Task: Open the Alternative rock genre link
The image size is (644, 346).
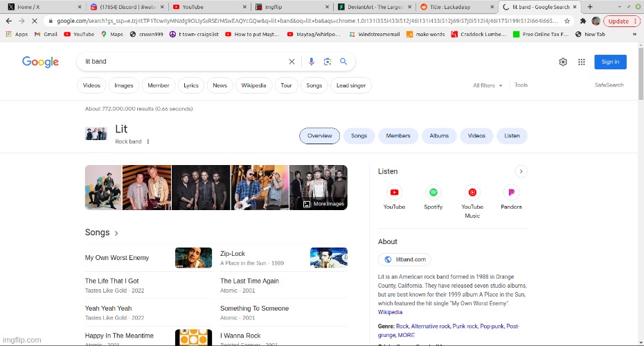Action: pos(431,327)
